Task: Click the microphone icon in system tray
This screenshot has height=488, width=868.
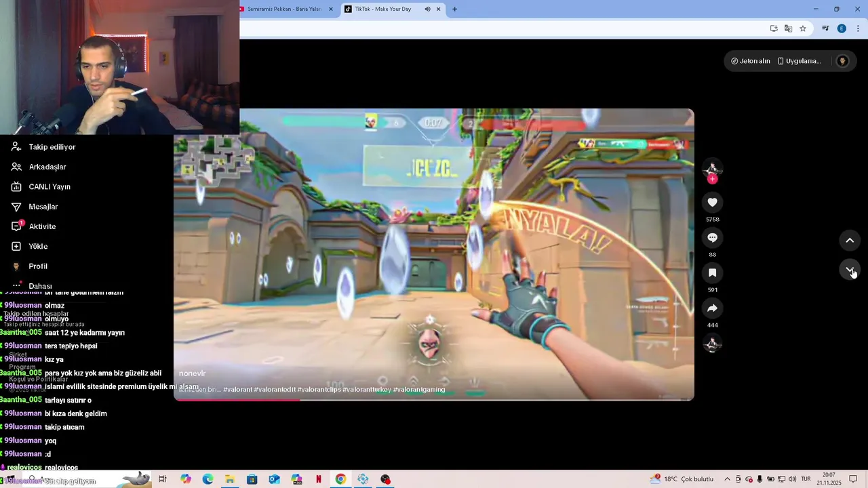Action: point(760,479)
